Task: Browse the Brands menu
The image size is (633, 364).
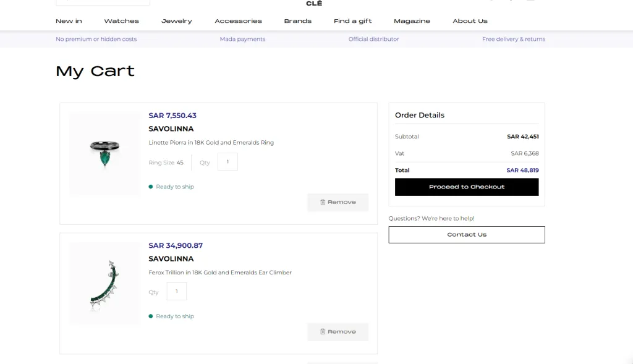Action: (x=298, y=21)
